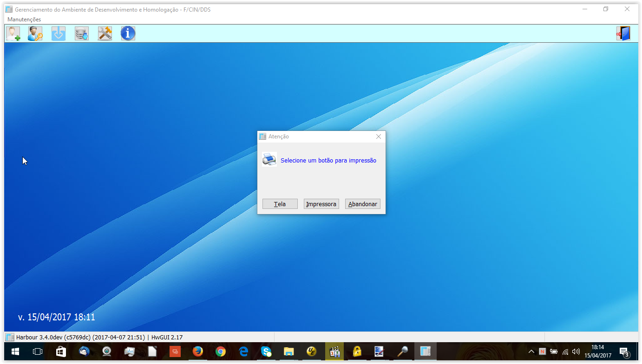The height and width of the screenshot is (364, 642).
Task: Click the Abandonar button
Action: tap(363, 204)
